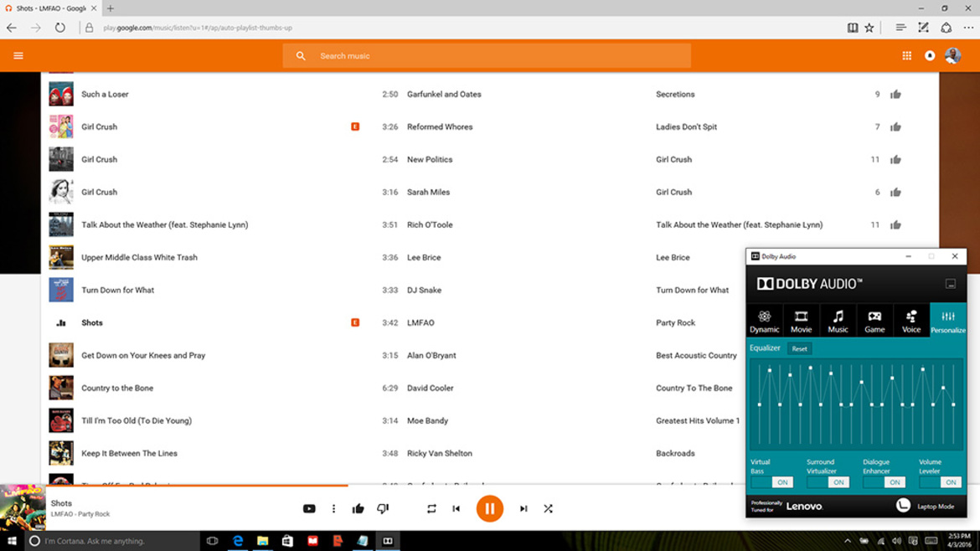Click the Laptop Mode icon in Dolby
980x551 pixels.
pyautogui.click(x=902, y=506)
